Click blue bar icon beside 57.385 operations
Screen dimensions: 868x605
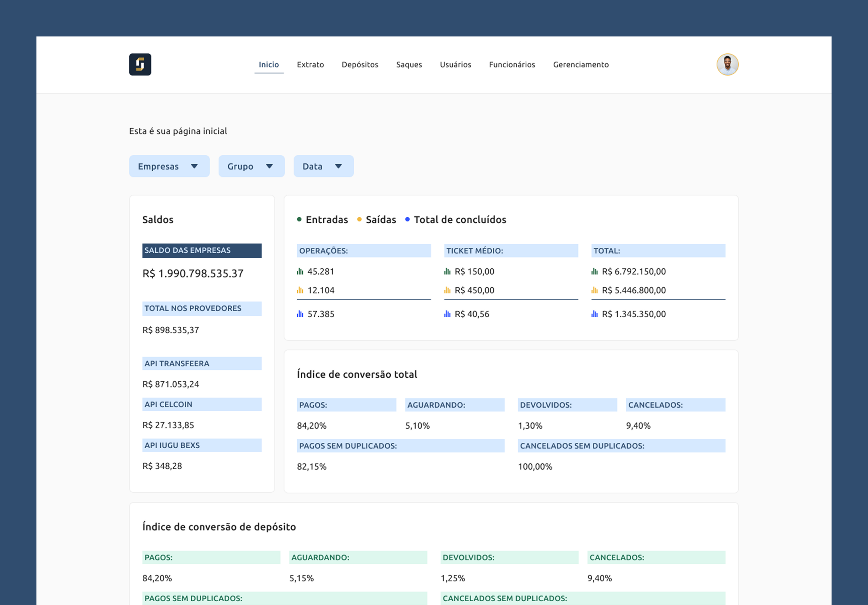[300, 314]
